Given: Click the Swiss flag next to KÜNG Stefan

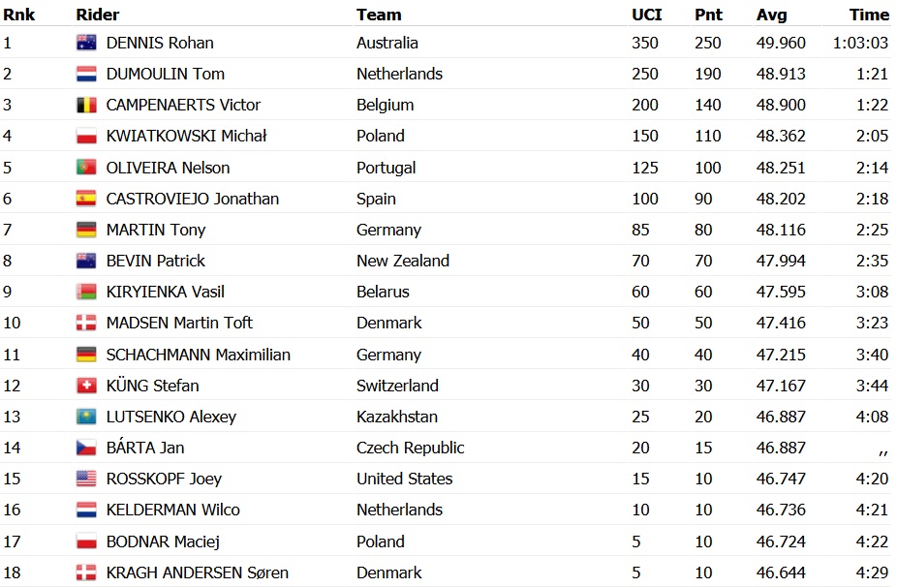Looking at the screenshot, I should 86,386.
